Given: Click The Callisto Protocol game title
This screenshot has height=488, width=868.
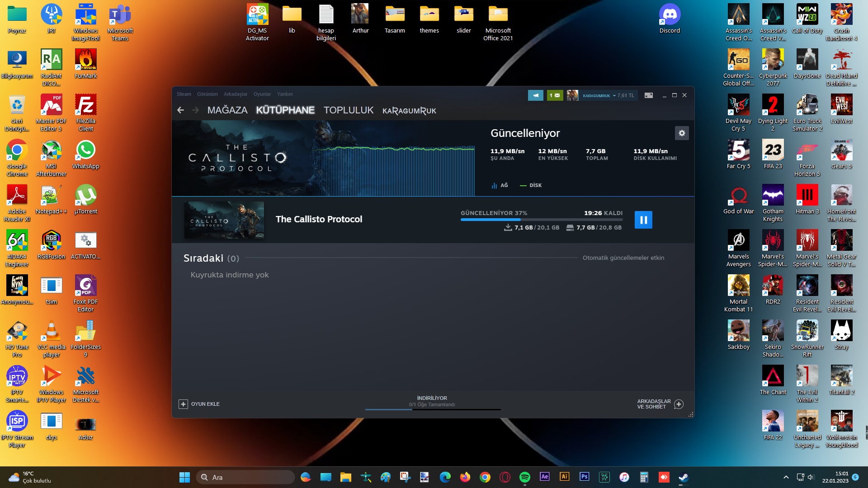Looking at the screenshot, I should [x=319, y=219].
